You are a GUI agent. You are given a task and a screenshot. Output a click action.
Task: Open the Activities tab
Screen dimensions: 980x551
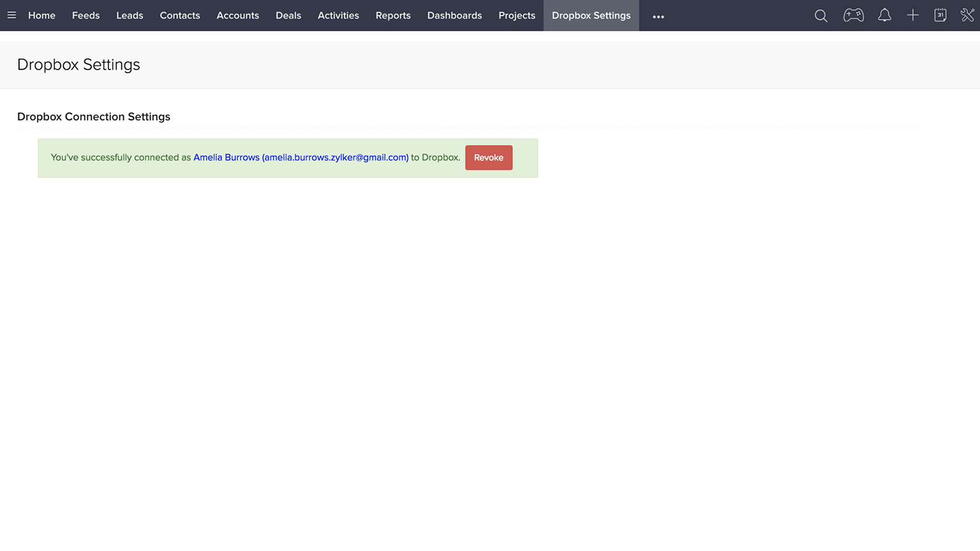coord(338,15)
